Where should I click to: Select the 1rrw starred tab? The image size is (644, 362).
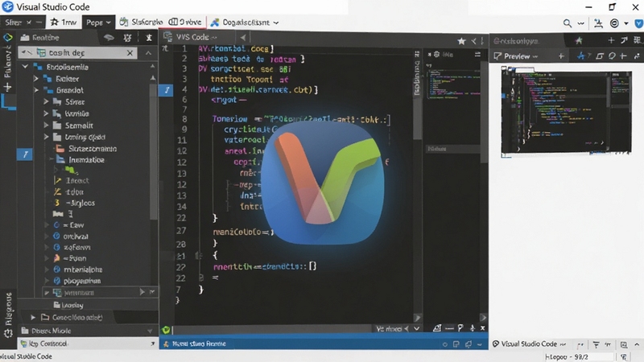(64, 23)
